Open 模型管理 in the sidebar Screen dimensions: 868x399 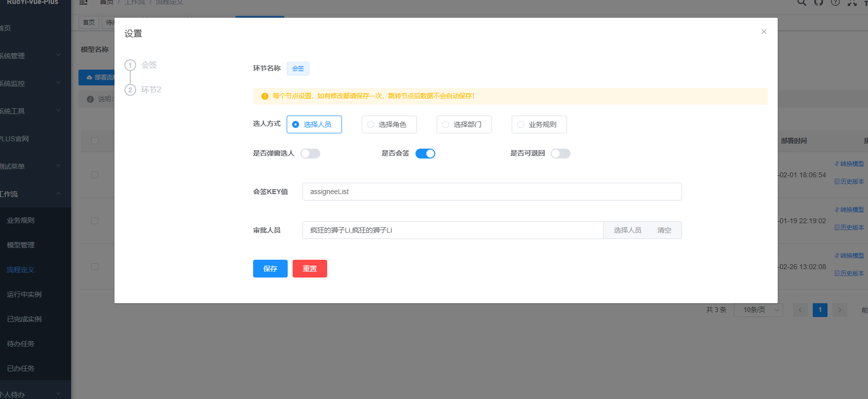coord(21,245)
